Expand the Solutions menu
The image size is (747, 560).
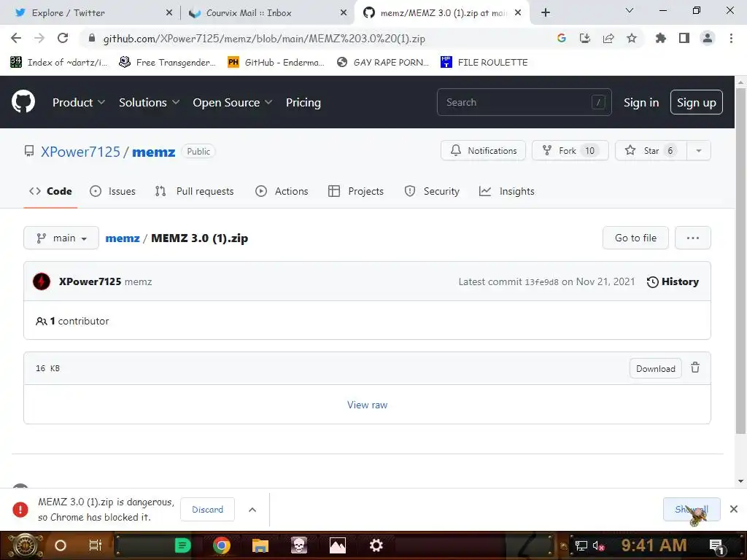click(x=149, y=102)
